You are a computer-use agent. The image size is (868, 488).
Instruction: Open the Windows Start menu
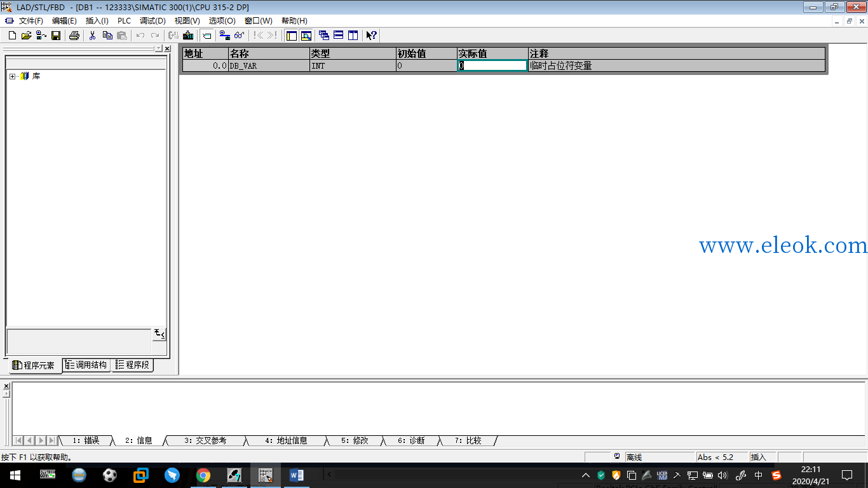point(15,475)
